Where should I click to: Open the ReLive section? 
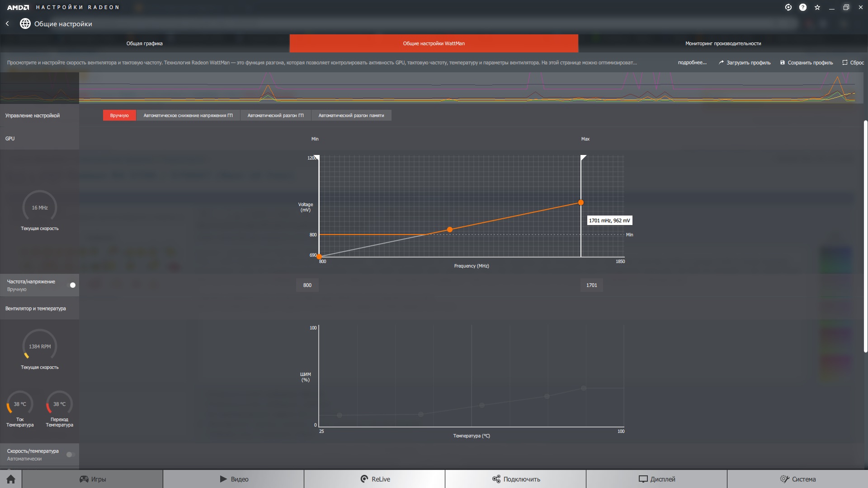pyautogui.click(x=375, y=479)
